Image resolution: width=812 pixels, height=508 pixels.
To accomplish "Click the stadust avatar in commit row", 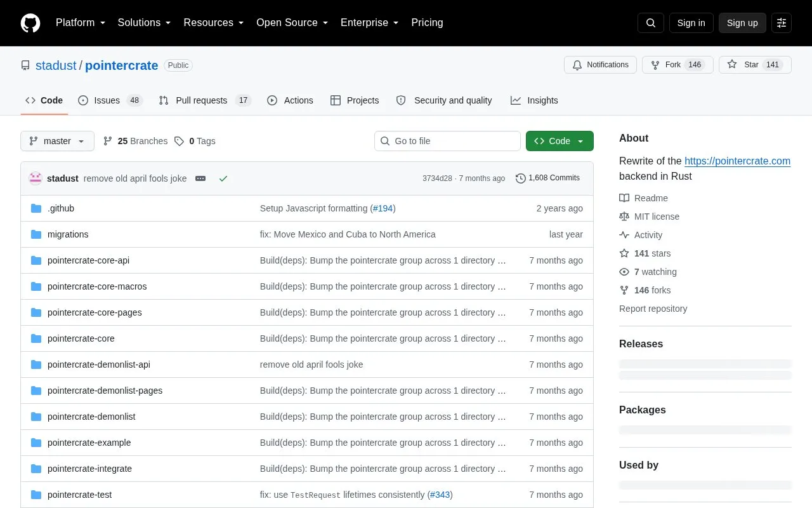I will [36, 178].
